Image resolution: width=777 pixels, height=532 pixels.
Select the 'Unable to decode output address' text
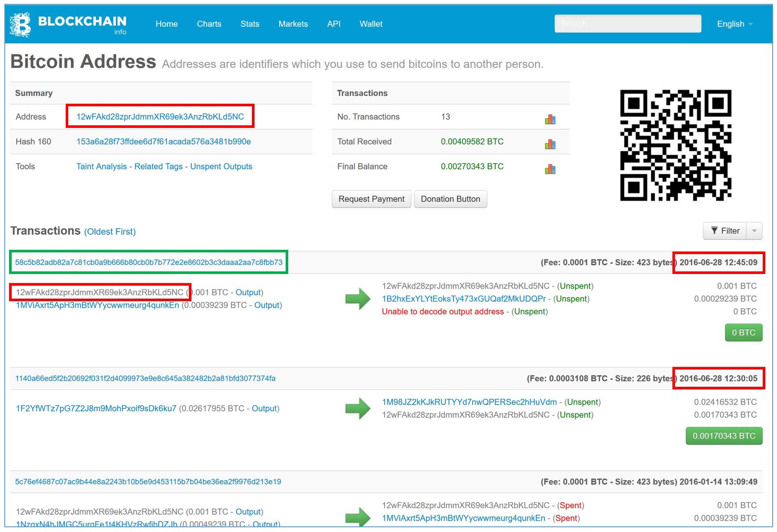pos(443,312)
